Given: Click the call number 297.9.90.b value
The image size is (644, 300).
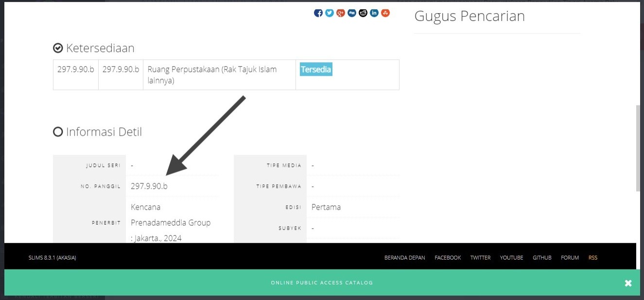Looking at the screenshot, I should tap(149, 186).
